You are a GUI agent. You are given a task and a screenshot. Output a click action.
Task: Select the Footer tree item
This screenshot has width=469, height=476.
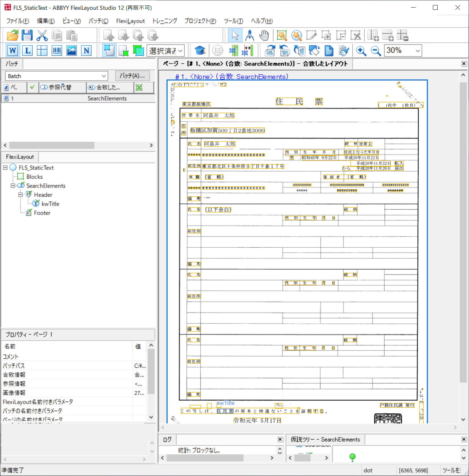42,213
